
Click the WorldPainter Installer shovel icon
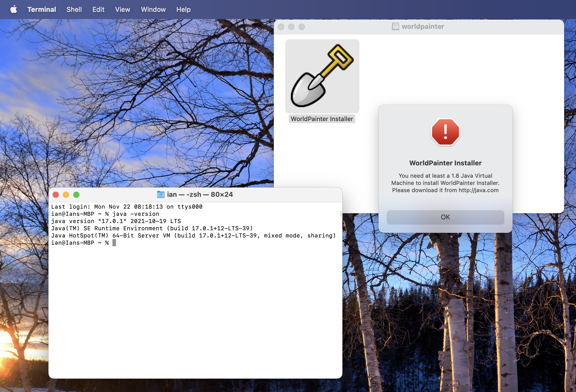322,76
